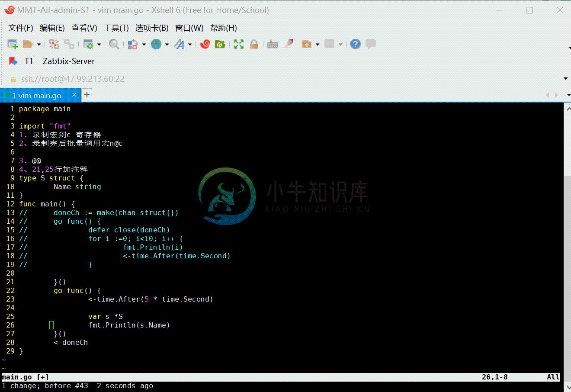Click the 'func main() {' line

coord(47,204)
